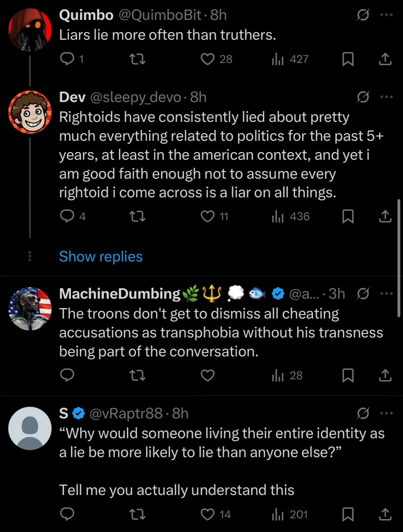Open the @QuimboBit profile handle
This screenshot has width=403, height=532.
click(x=160, y=15)
